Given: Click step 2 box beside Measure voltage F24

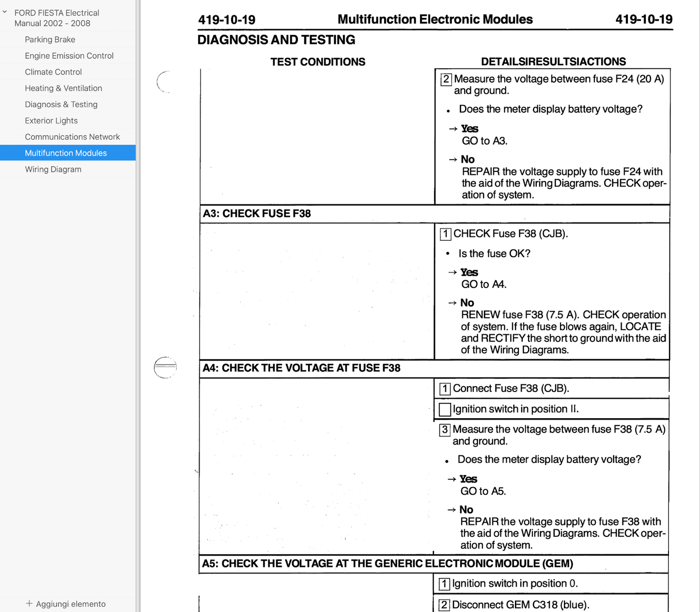Looking at the screenshot, I should [446, 79].
